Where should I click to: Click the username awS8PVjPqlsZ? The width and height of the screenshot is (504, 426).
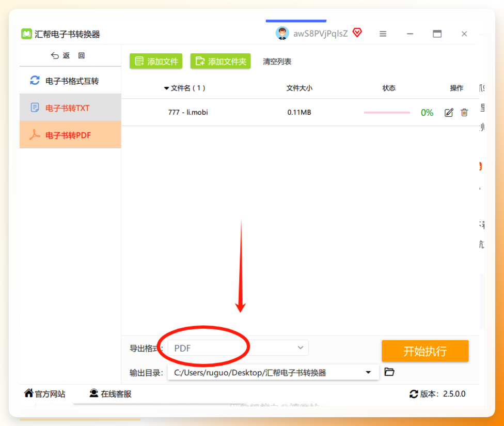click(x=321, y=34)
